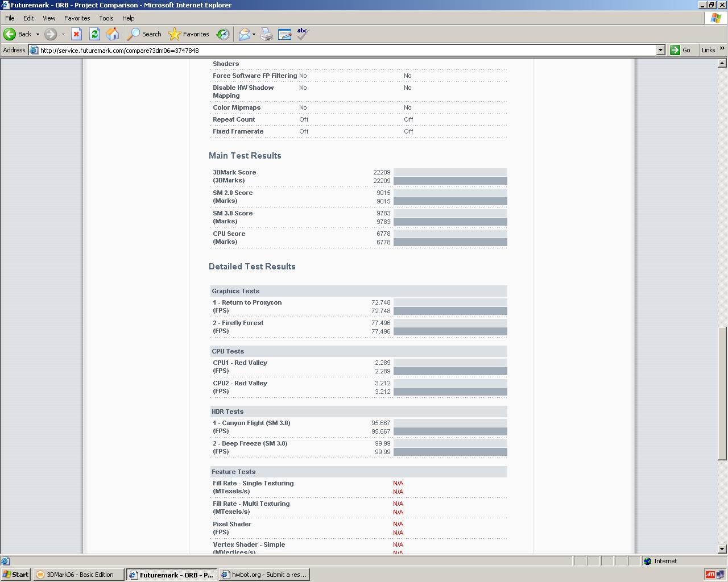Click the CPU1 - Red Valley label

coord(240,363)
